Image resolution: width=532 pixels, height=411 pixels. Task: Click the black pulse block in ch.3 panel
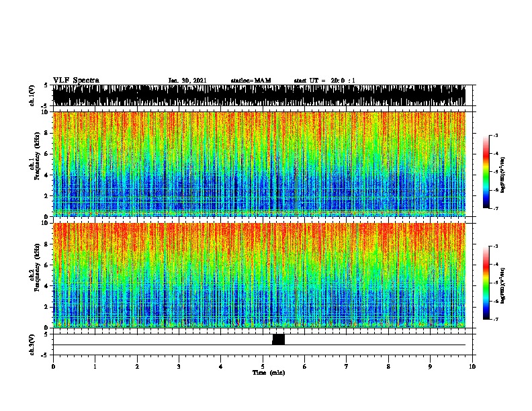(278, 339)
